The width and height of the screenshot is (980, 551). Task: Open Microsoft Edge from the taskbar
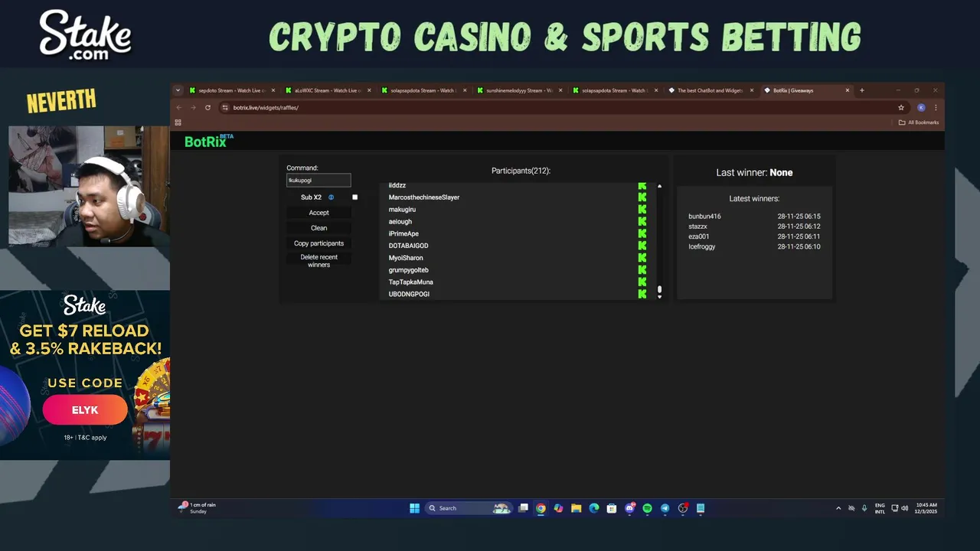pos(593,508)
